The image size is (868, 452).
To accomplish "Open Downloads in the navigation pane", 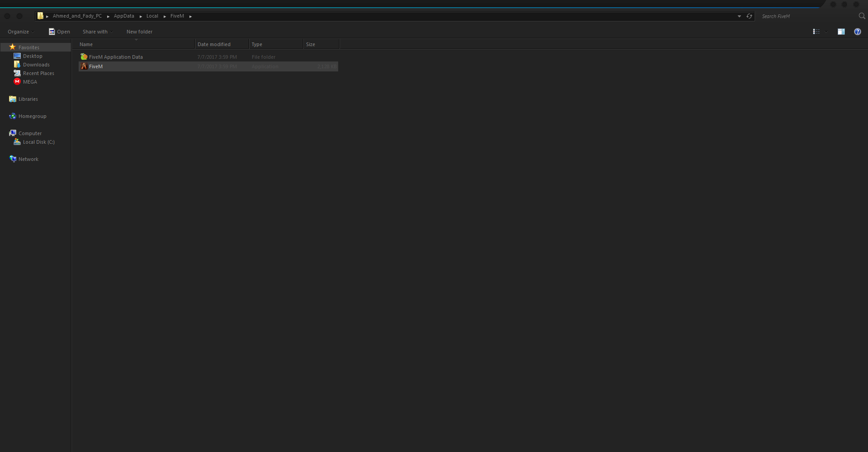I will (x=36, y=65).
